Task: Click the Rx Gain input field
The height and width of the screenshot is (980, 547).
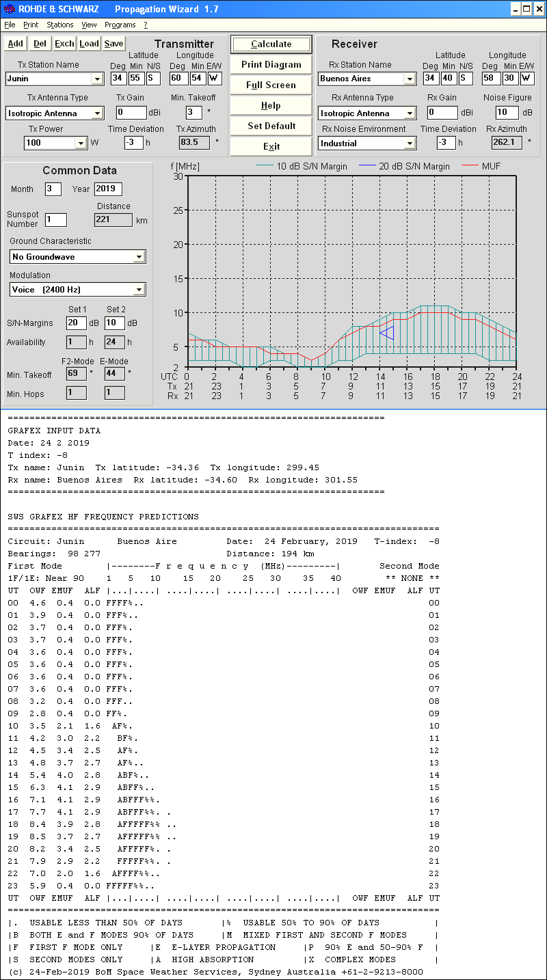Action: [443, 112]
